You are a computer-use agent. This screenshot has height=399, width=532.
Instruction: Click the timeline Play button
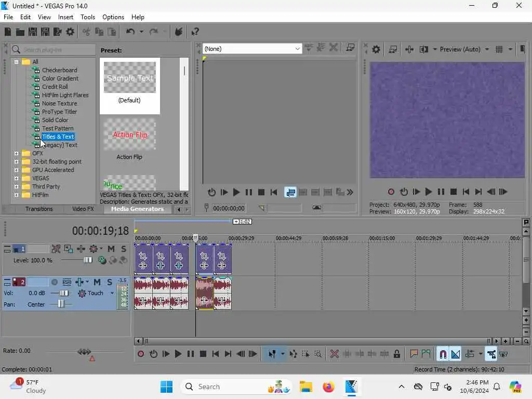point(178,354)
